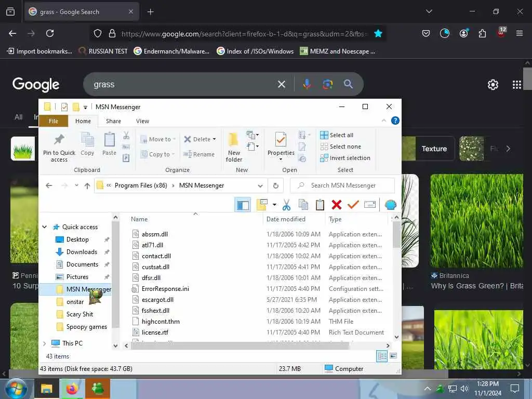
Task: Click orange checkmark icon in toolbar
Action: pos(353,205)
